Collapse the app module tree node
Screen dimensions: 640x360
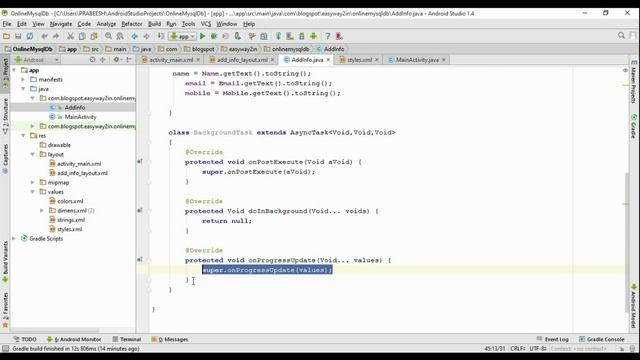coord(14,70)
